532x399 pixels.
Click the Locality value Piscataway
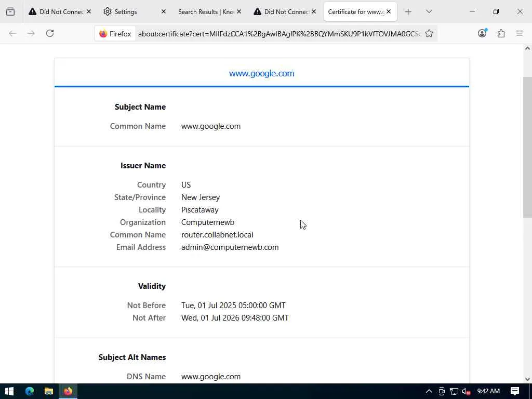[x=200, y=210]
